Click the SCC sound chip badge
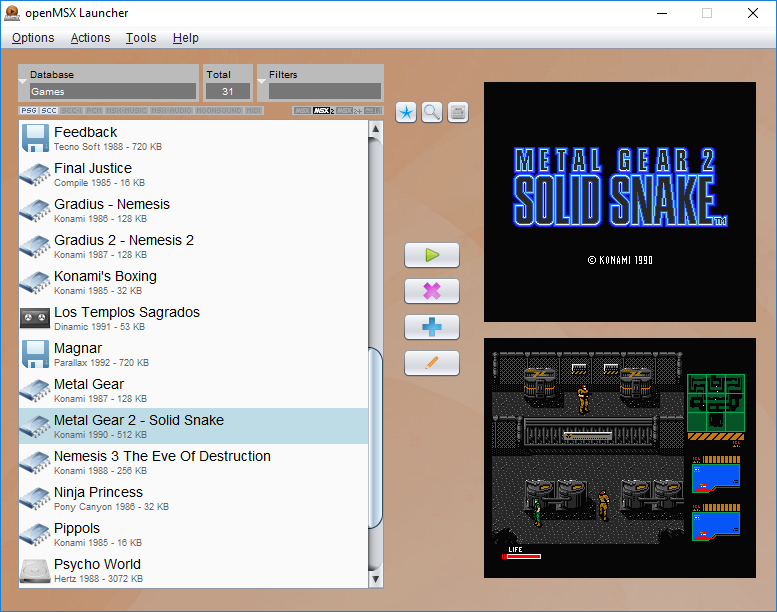The width and height of the screenshot is (777, 612). click(x=49, y=111)
